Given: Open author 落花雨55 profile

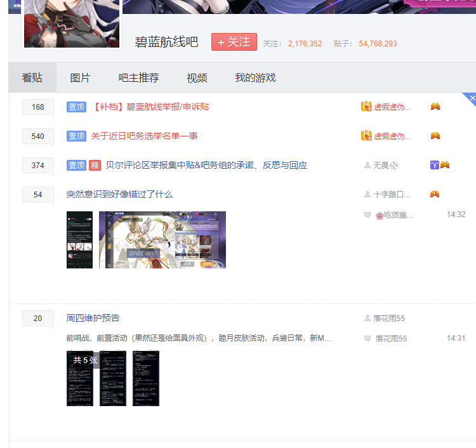Looking at the screenshot, I should point(389,319).
